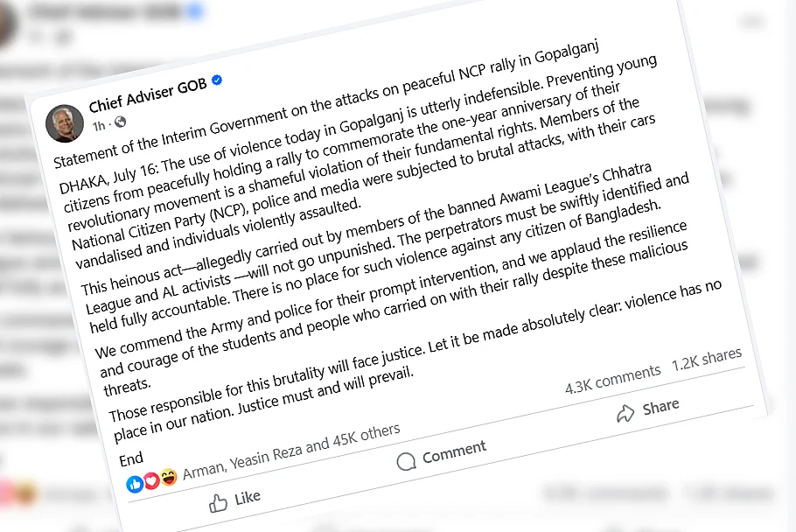Click the blue like reaction emoji

click(135, 484)
